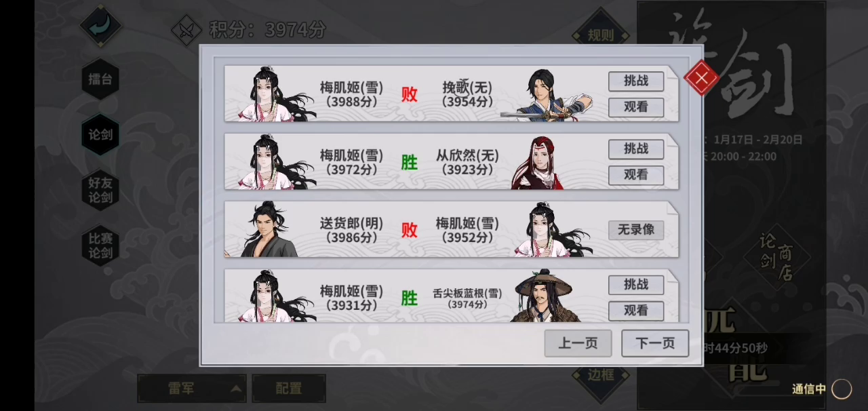Open the 论剑商店 diamond icon
The height and width of the screenshot is (411, 868).
(x=776, y=257)
